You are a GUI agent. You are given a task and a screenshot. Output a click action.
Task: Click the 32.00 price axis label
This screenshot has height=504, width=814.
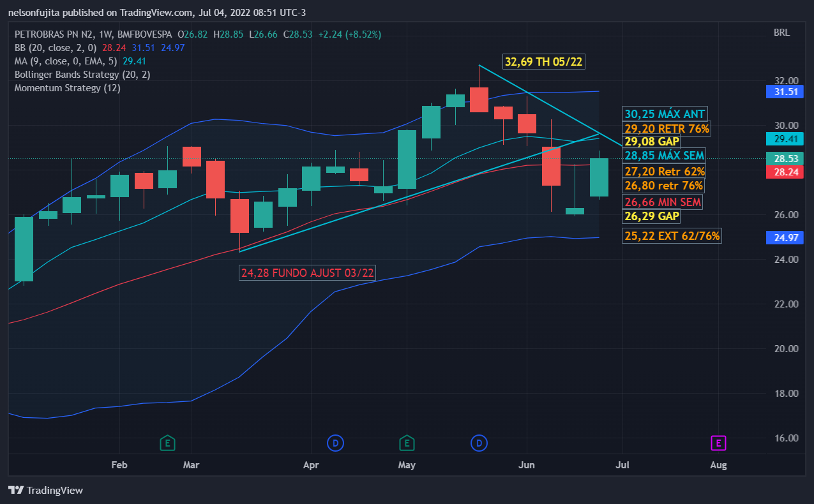pos(786,81)
